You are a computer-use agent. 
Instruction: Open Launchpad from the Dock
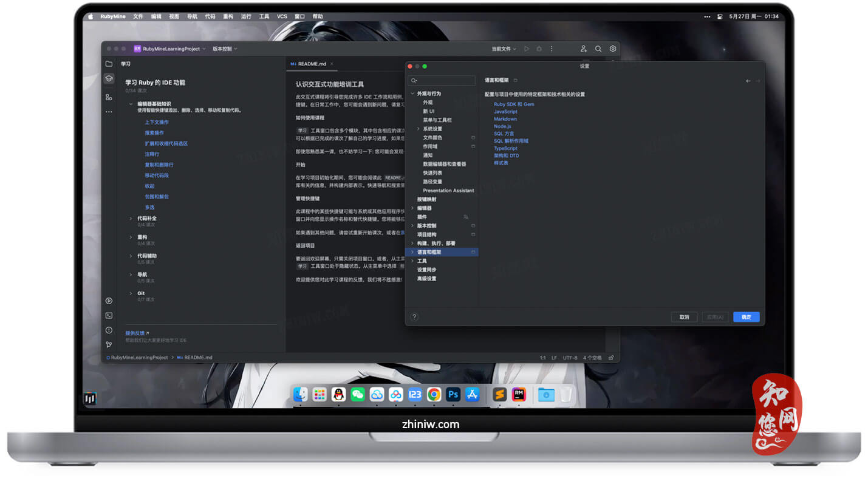tap(320, 395)
